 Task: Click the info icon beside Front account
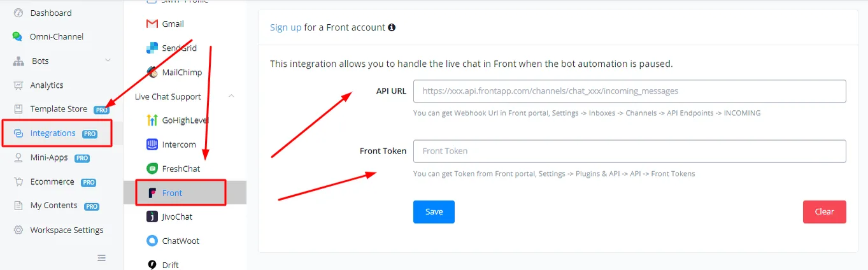[x=392, y=27]
